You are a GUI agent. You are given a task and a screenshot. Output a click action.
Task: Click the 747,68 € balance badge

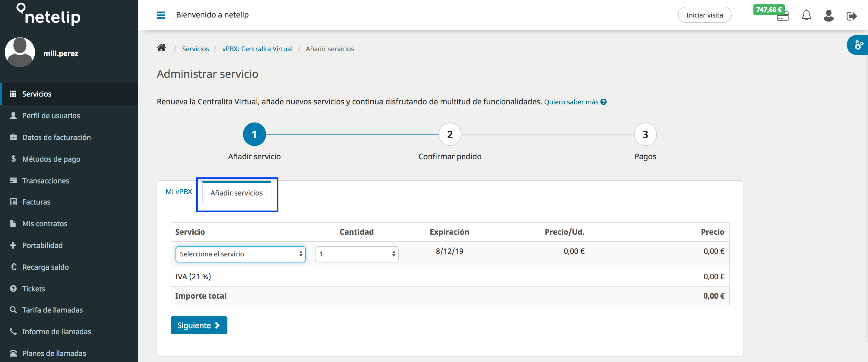(x=768, y=10)
